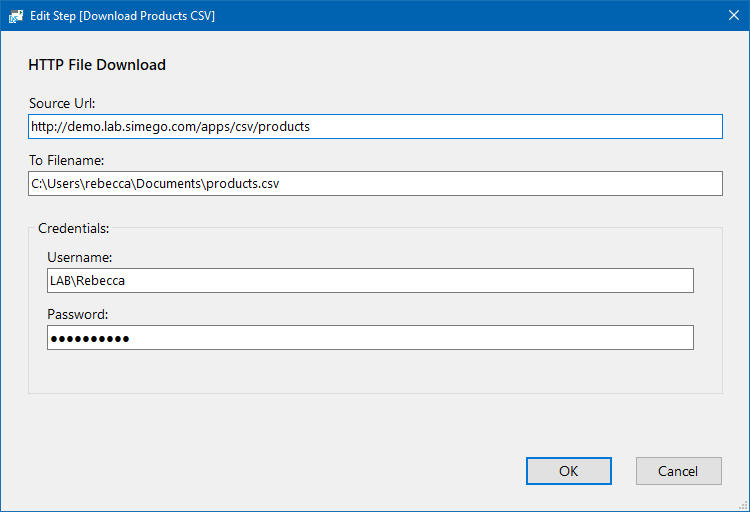This screenshot has width=750, height=512.
Task: Click the 'Password:' label
Action: [x=77, y=314]
